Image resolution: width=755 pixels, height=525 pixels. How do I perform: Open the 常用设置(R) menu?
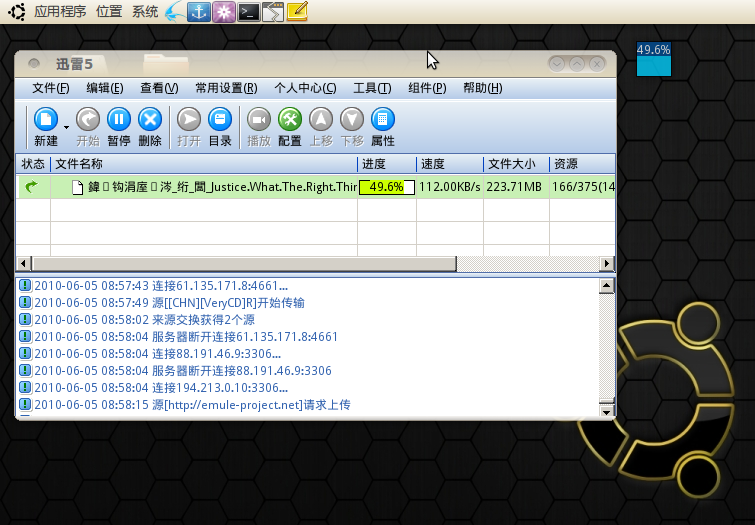click(225, 88)
